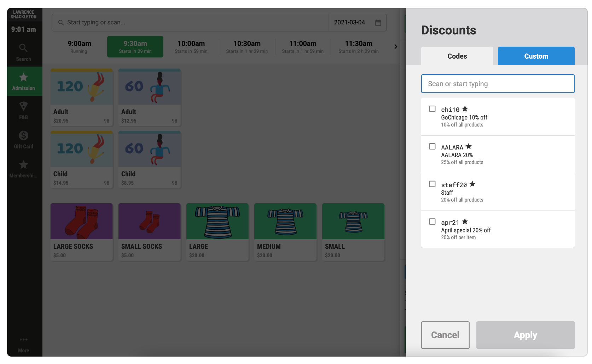Check the chi10 discount code
This screenshot has height=364, width=592.
point(432,108)
